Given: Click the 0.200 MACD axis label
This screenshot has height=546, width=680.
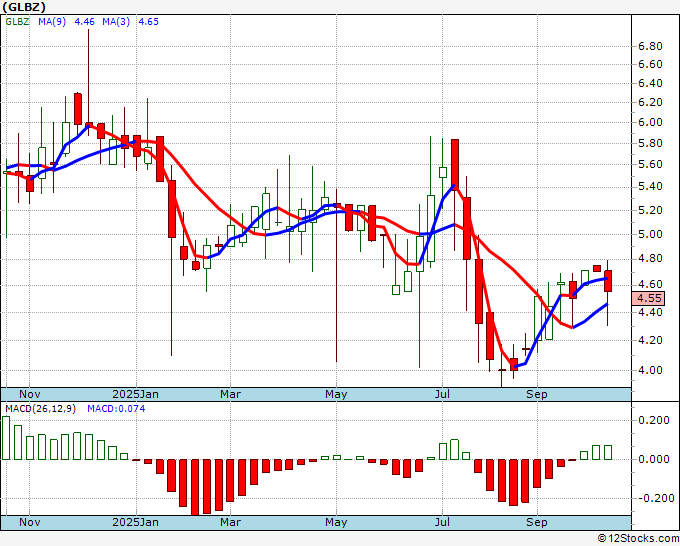Looking at the screenshot, I should tap(652, 421).
